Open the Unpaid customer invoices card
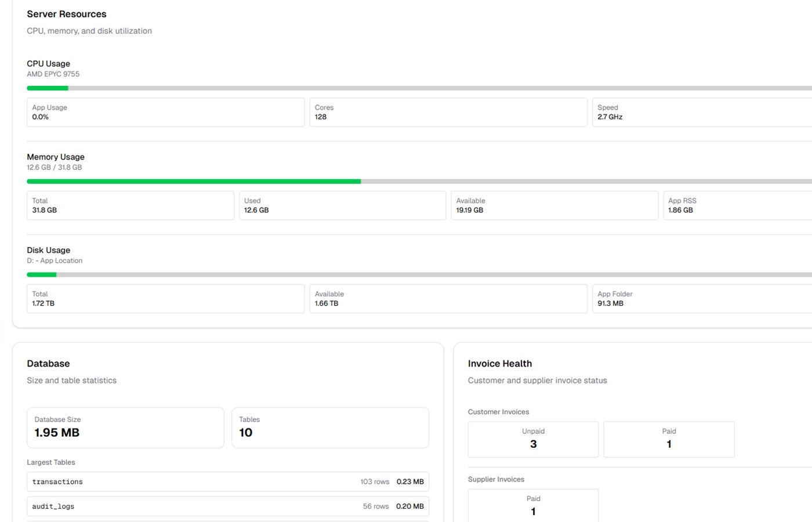The height and width of the screenshot is (522, 812). [x=533, y=439]
